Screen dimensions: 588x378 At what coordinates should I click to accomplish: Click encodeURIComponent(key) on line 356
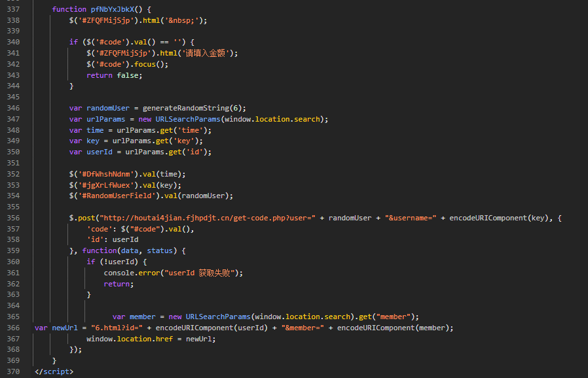tap(497, 218)
